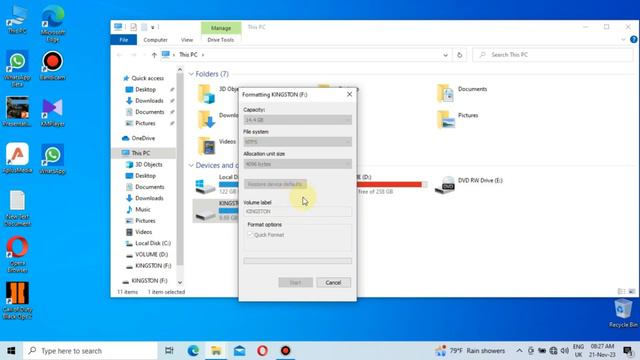Open Opera Browser desktop icon
Image resolution: width=640 pixels, height=360 pixels.
17,254
